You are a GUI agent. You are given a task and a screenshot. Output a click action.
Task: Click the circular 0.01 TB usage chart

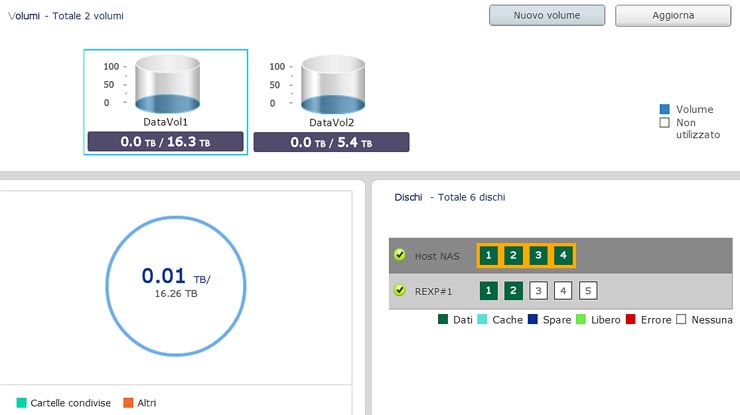pos(176,280)
